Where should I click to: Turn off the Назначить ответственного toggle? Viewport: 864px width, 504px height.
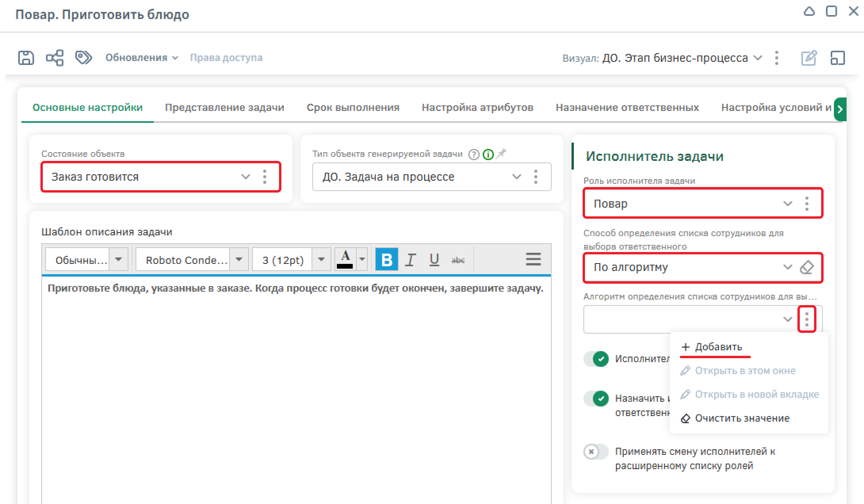pos(596,399)
